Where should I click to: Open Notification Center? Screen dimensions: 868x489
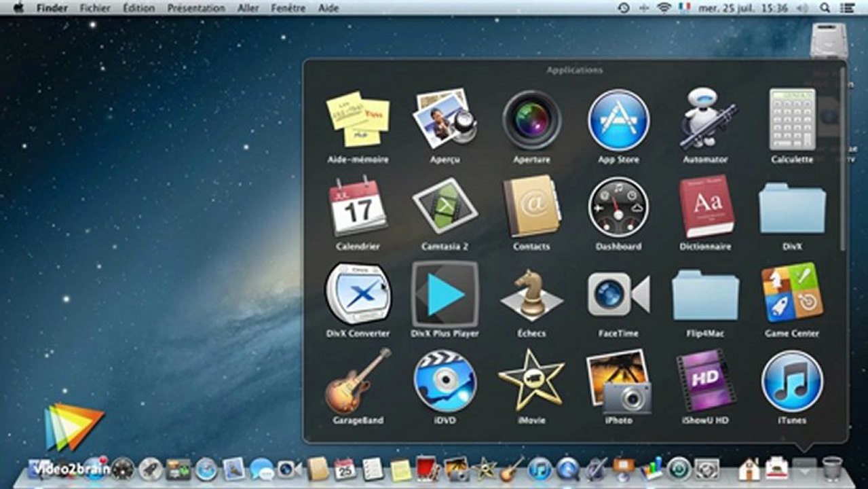click(x=848, y=7)
